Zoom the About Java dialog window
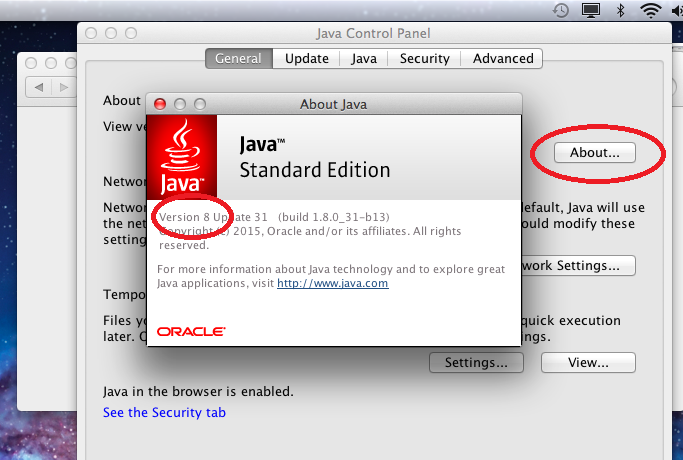683x460 pixels. point(200,104)
